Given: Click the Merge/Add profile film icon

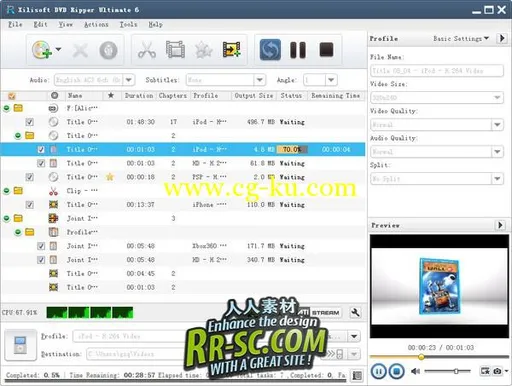Looking at the screenshot, I should (x=232, y=50).
